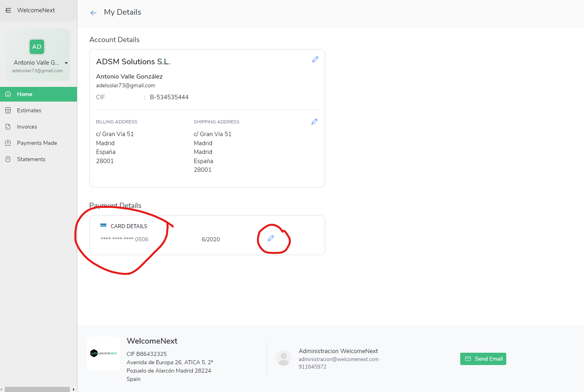Image resolution: width=584 pixels, height=392 pixels.
Task: Edit ADSM Solutions account details pencil
Action: click(x=315, y=59)
